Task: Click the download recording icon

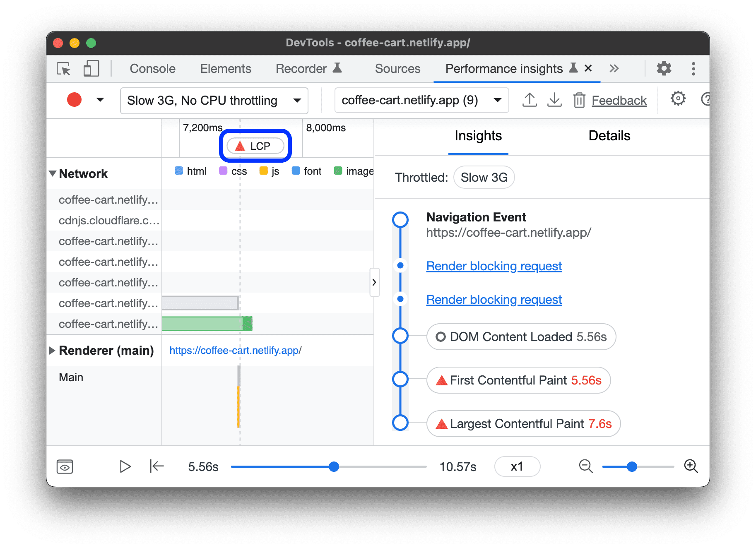Action: (x=554, y=100)
